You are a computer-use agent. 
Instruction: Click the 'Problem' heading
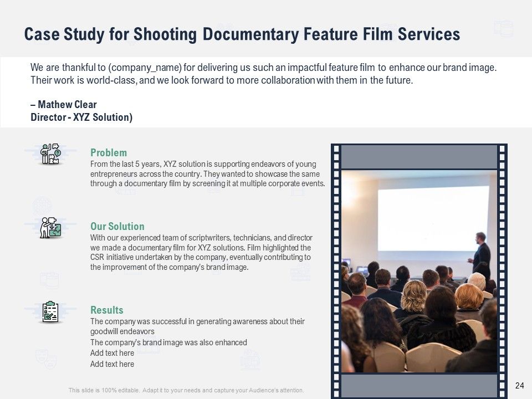coord(109,153)
